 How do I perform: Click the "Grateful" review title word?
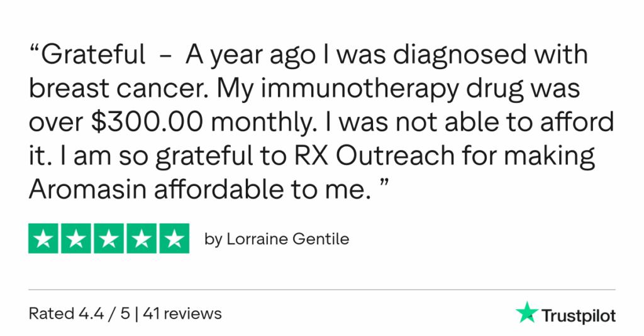93,57
